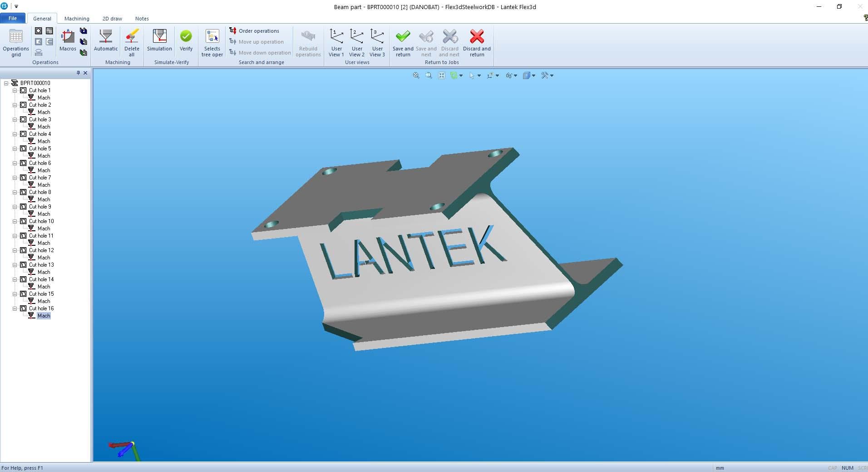Click the red Discard and return
The height and width of the screenshot is (472, 868).
tap(477, 43)
